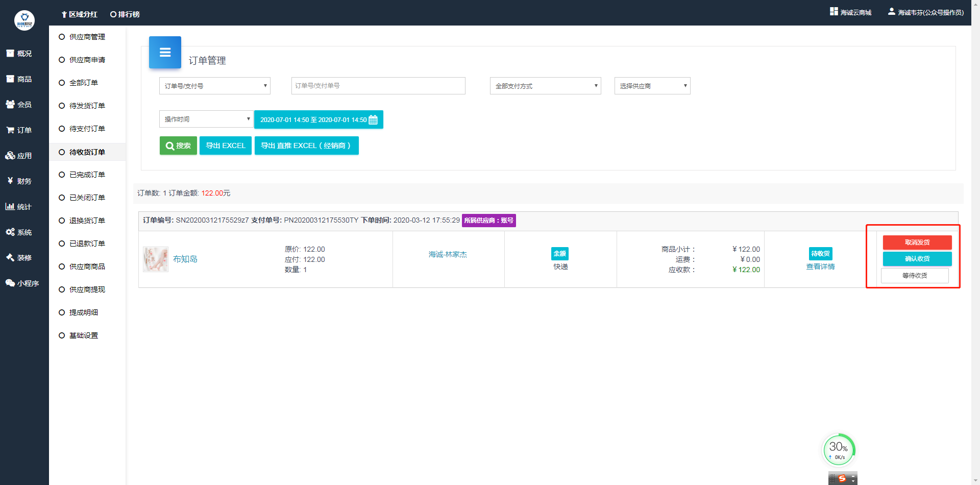
Task: Show 退换货订单 list
Action: coord(87,221)
